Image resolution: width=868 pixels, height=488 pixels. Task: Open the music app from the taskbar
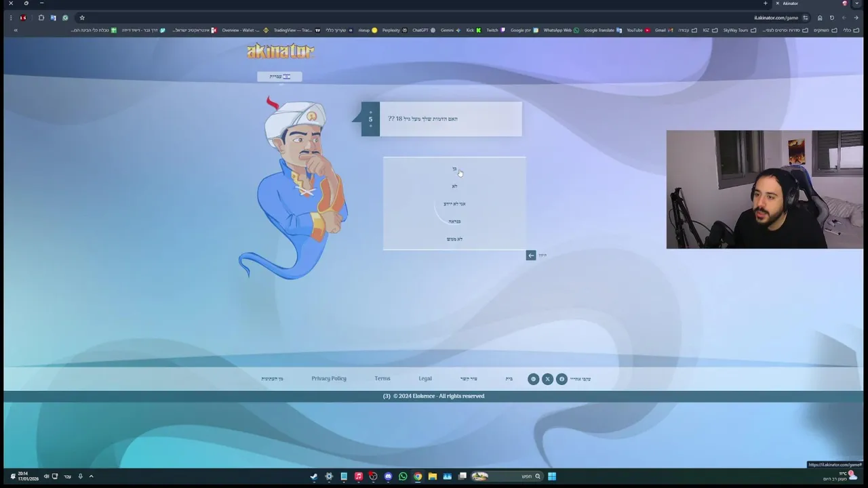(358, 476)
